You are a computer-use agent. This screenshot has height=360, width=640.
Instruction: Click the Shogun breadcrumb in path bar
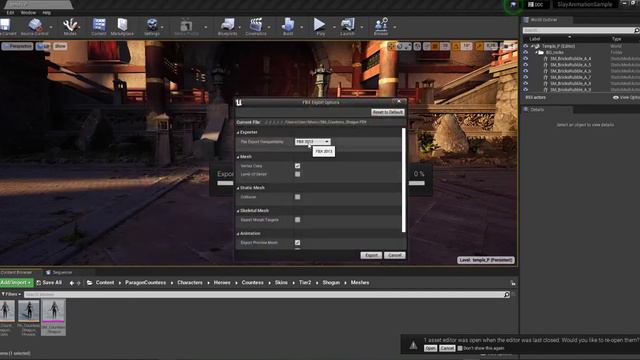331,282
